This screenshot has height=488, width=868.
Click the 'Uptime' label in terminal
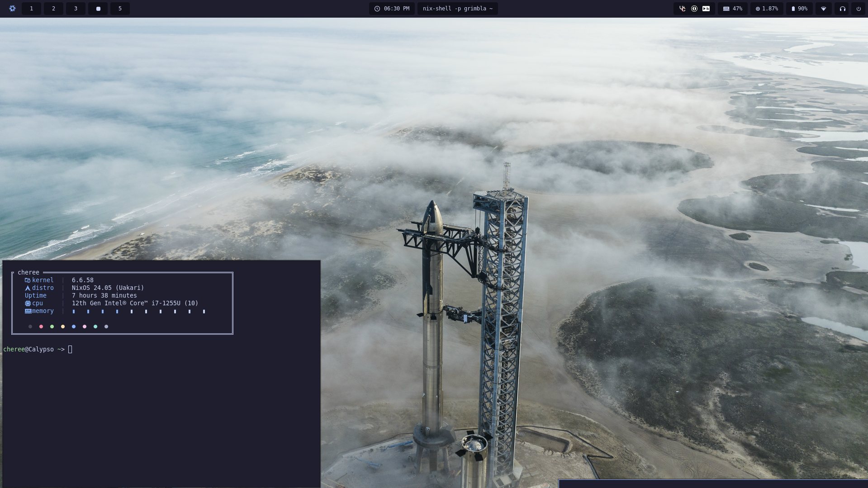(36, 296)
